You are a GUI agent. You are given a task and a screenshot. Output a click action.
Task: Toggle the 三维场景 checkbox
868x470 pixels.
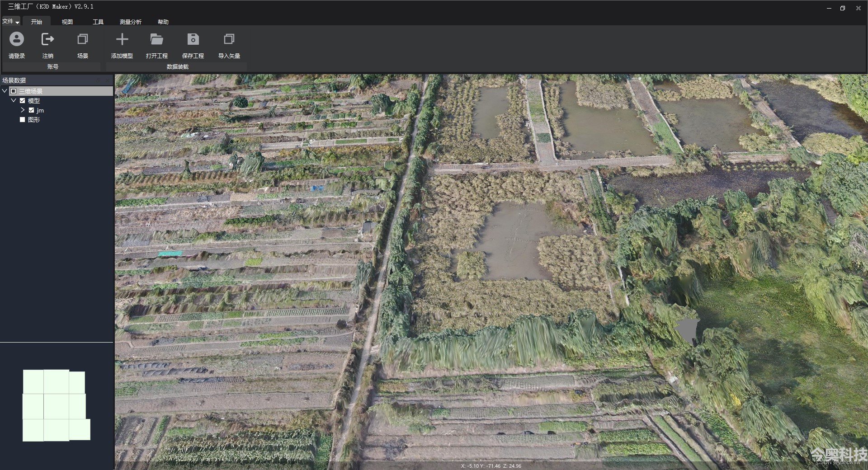pos(14,91)
